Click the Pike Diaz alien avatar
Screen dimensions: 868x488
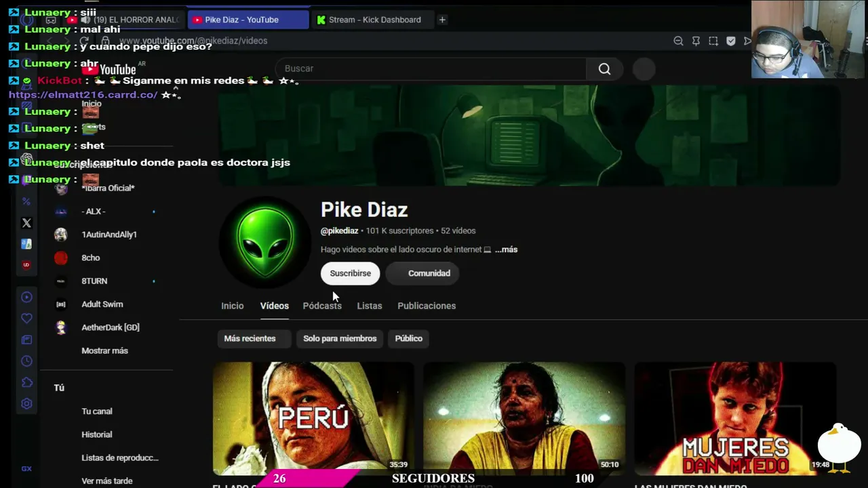[x=265, y=243]
